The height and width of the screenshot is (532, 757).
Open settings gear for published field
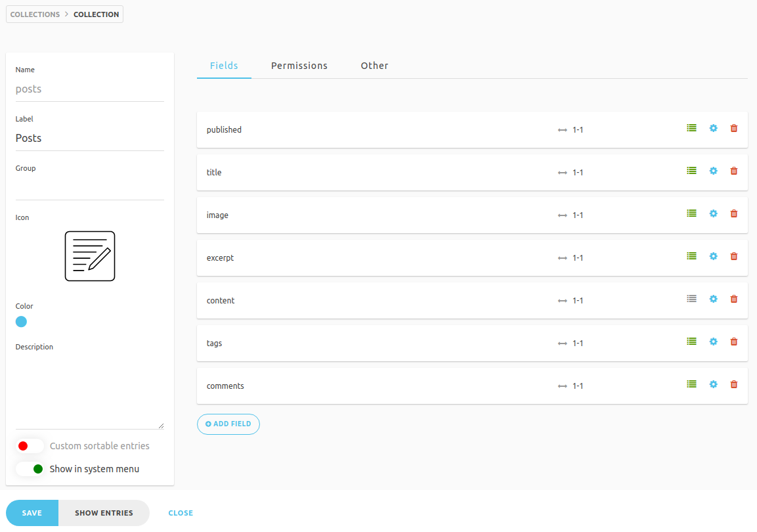(x=713, y=128)
